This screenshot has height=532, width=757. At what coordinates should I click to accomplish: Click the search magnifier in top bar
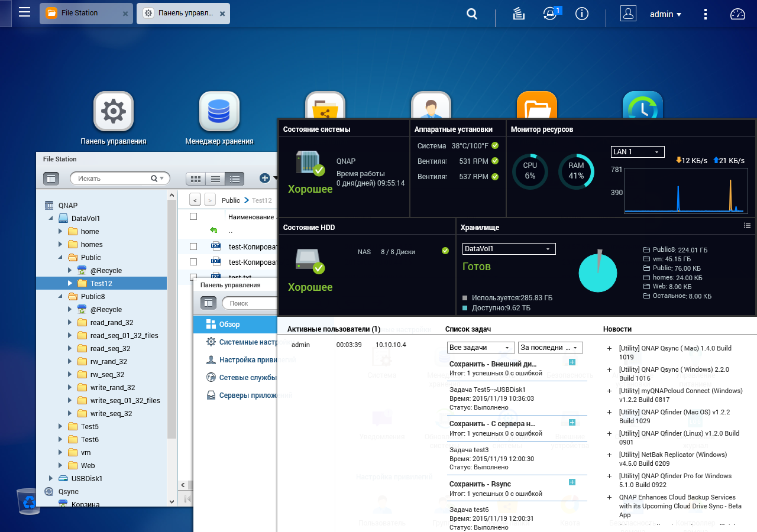[x=471, y=14]
